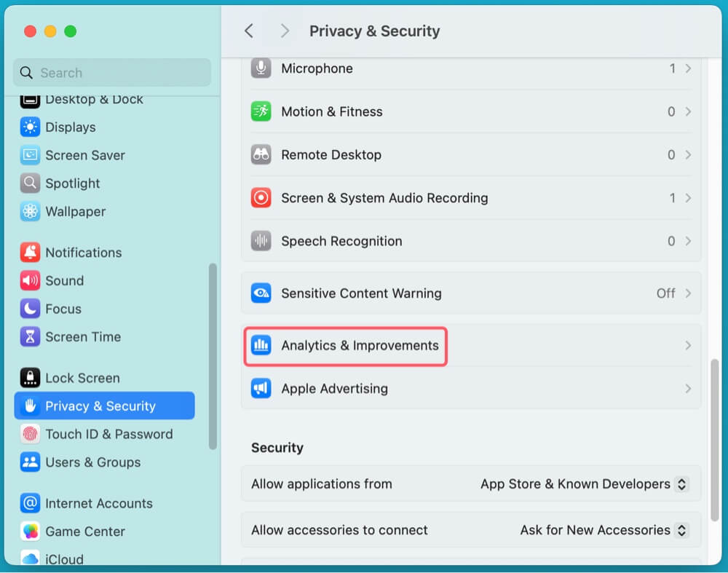Click the Motion & Fitness running icon
The height and width of the screenshot is (573, 728).
coord(261,111)
